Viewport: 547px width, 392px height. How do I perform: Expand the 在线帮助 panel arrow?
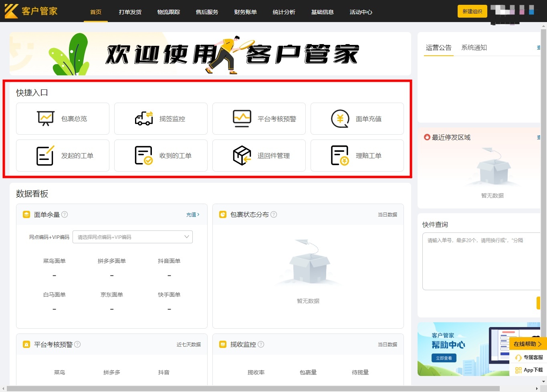540,344
